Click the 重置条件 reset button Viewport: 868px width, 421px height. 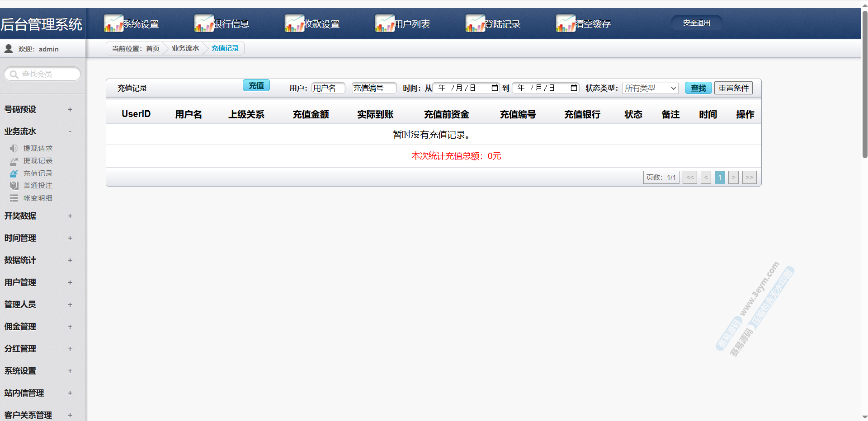[733, 88]
